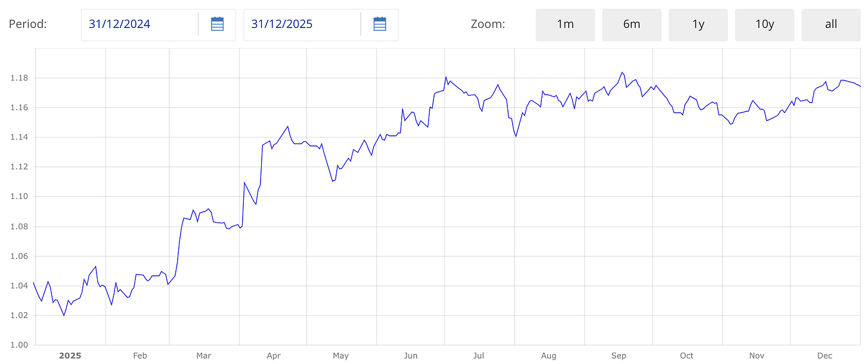Select the 'Period:' label
The width and height of the screenshot is (868, 364).
click(x=27, y=24)
